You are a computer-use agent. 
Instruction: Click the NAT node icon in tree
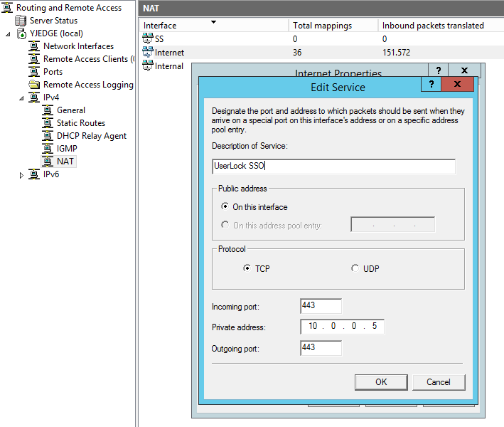click(x=48, y=162)
